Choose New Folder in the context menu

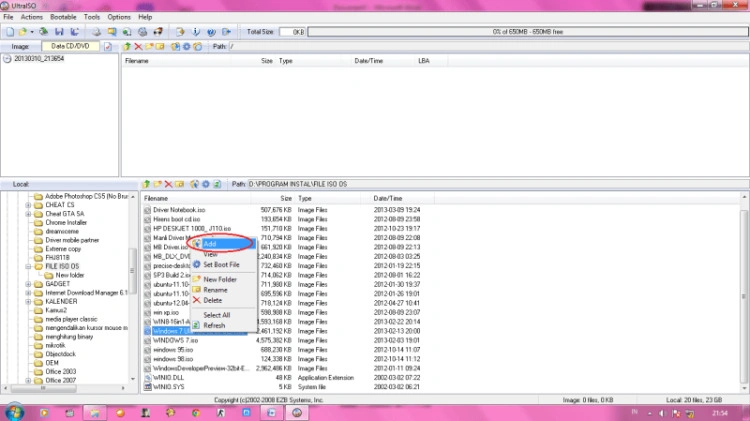(x=224, y=279)
